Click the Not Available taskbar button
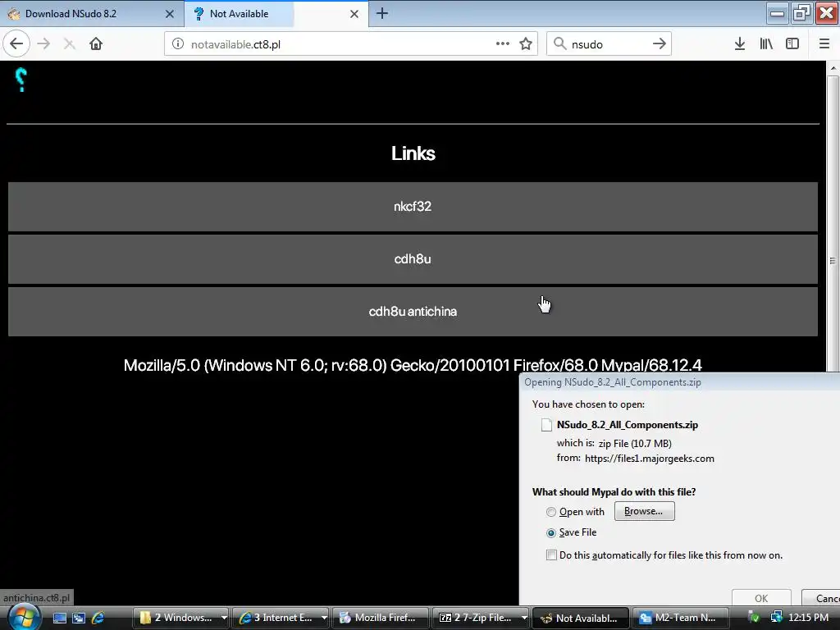Image resolution: width=840 pixels, height=630 pixels. pos(581,618)
